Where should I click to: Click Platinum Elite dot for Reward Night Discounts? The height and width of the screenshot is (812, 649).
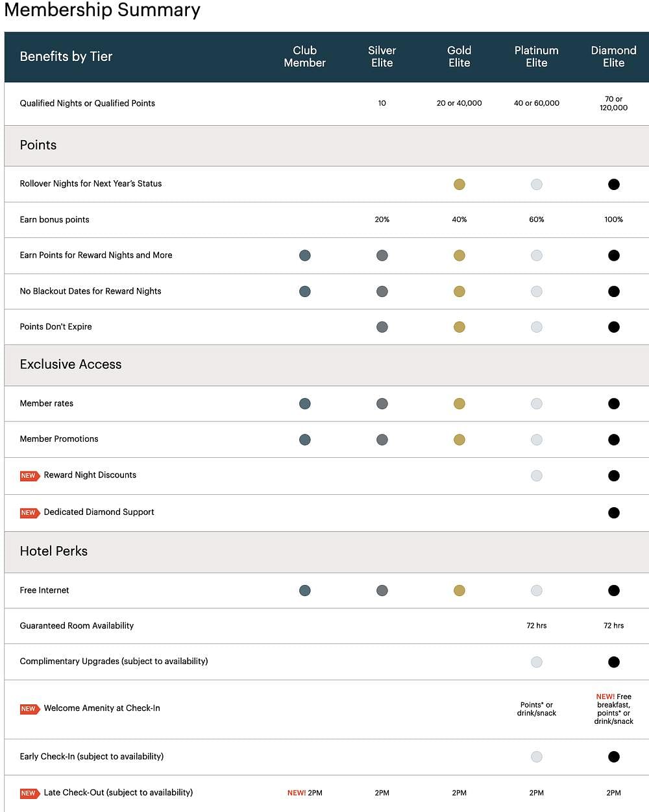pyautogui.click(x=537, y=475)
